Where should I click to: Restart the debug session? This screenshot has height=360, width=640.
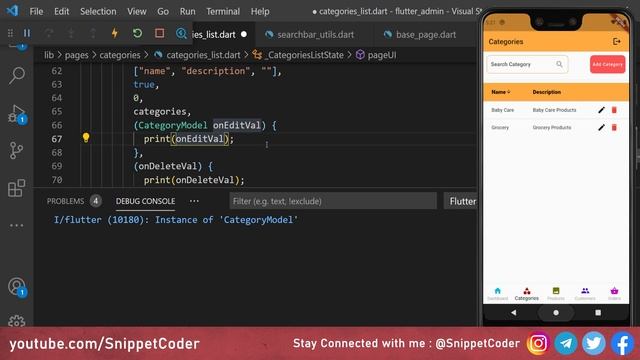point(137,33)
